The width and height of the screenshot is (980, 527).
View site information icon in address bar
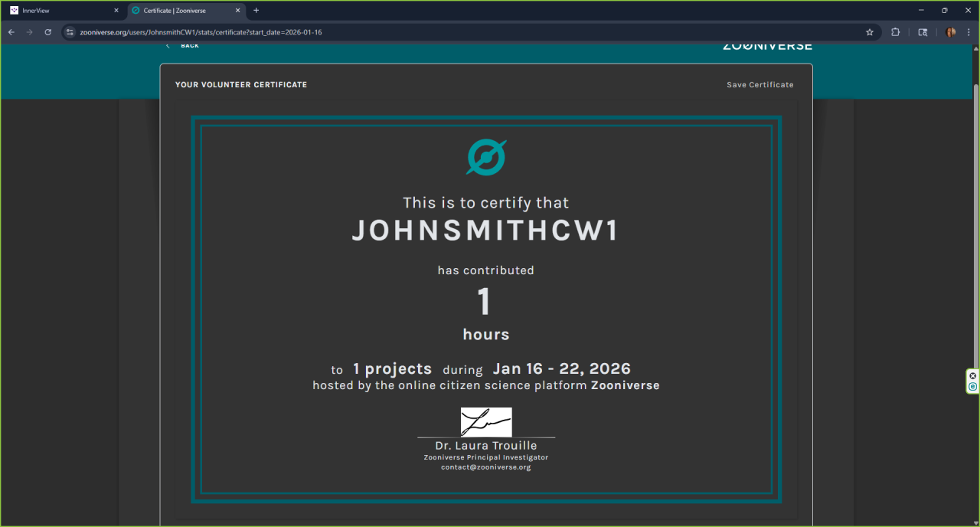click(x=70, y=32)
